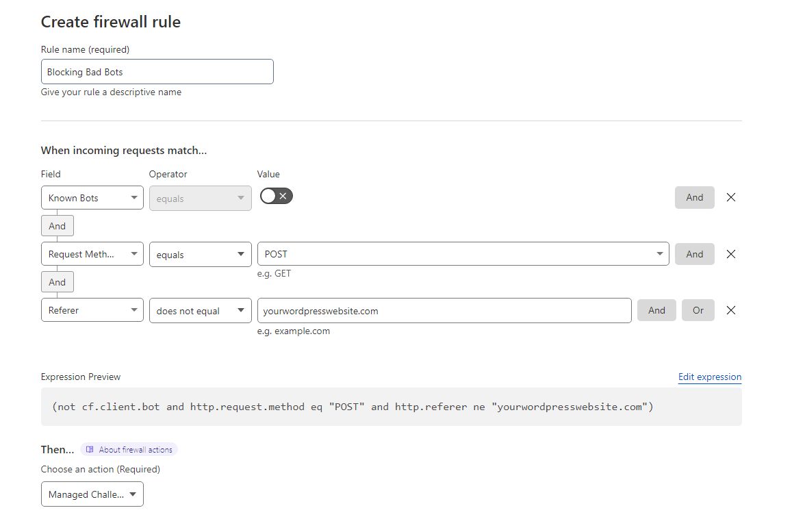The height and width of the screenshot is (532, 792).
Task: Remove the Known Bots condition row
Action: point(730,198)
